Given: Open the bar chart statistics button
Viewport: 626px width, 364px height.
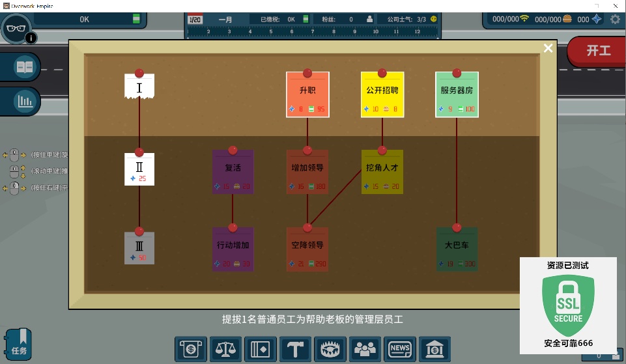Looking at the screenshot, I should pos(25,102).
